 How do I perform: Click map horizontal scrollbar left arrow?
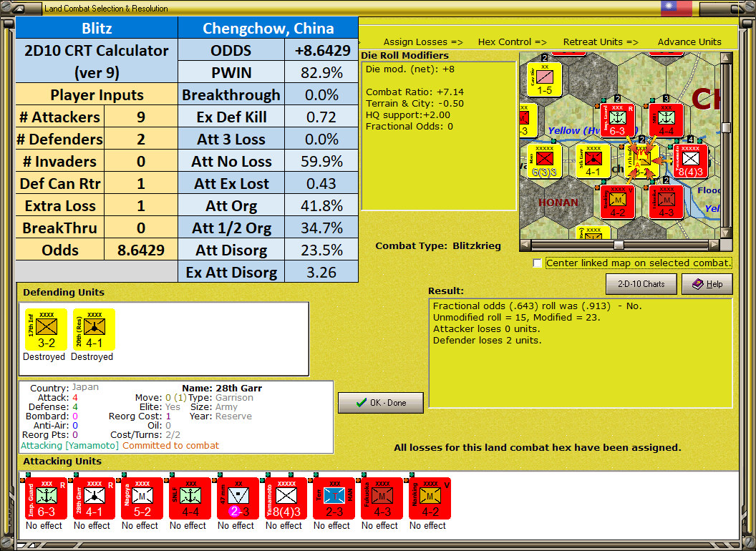tap(525, 245)
